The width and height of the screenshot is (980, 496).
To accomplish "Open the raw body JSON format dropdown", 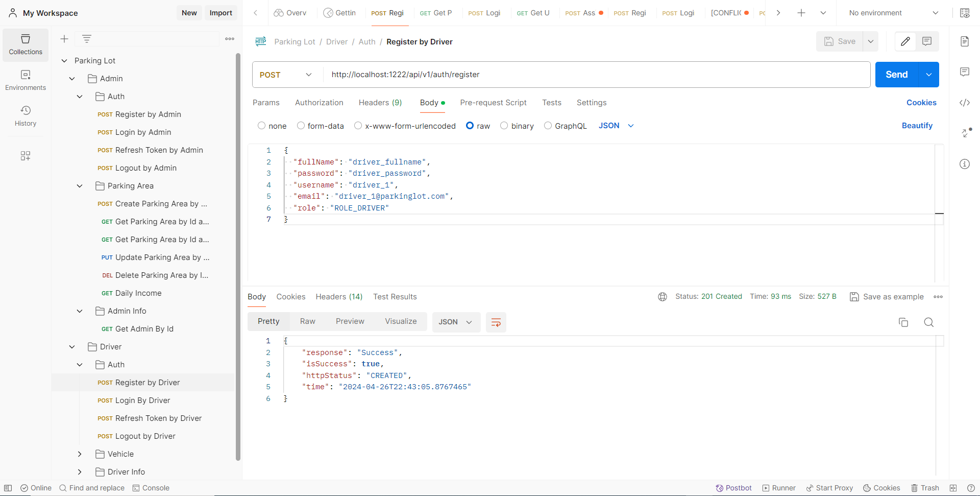I will [x=616, y=126].
